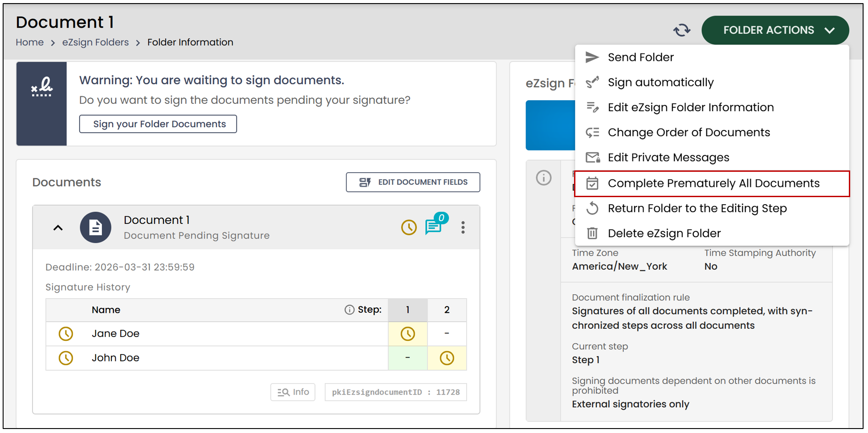Click the round info icon in folder panel
The height and width of the screenshot is (433, 868).
tap(543, 178)
